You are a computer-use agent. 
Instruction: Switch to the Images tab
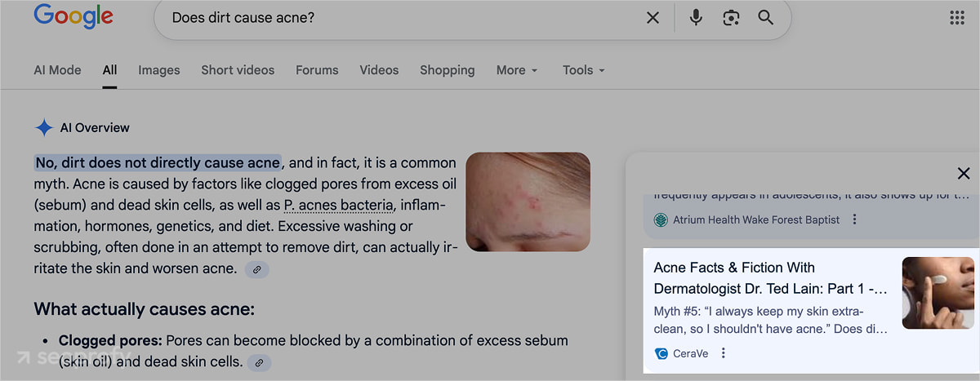(159, 70)
